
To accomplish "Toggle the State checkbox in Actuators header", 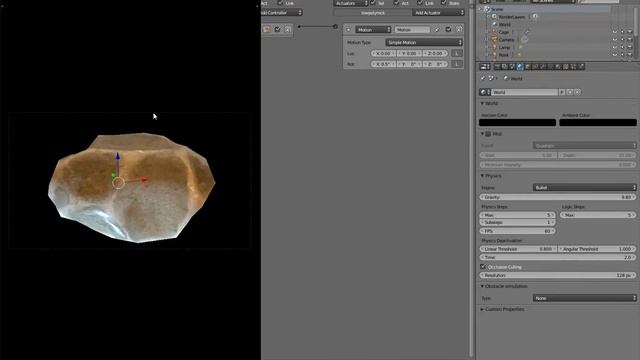I will click(x=444, y=3).
